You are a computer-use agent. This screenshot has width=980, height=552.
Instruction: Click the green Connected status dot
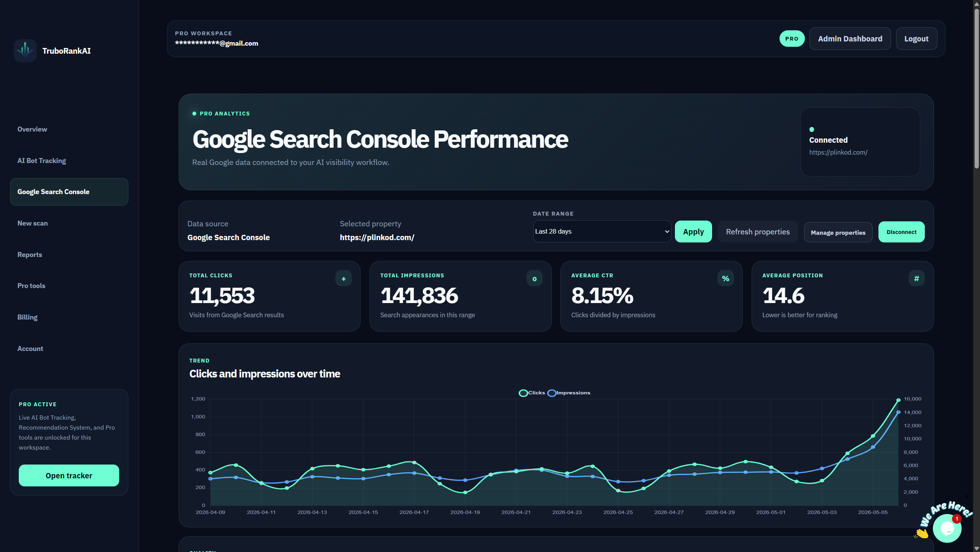[812, 129]
